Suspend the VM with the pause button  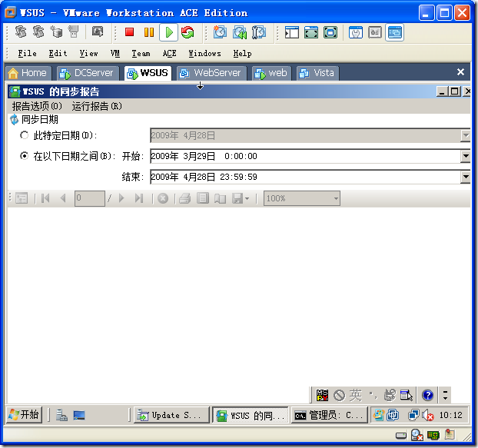click(x=149, y=32)
